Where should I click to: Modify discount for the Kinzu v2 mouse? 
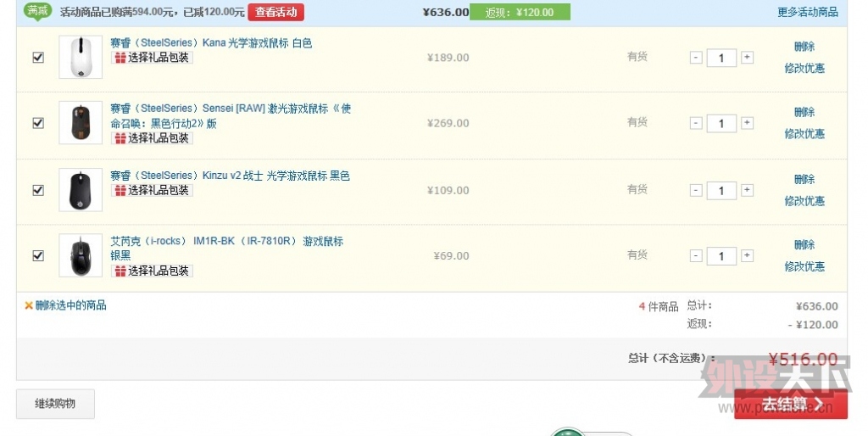click(804, 200)
